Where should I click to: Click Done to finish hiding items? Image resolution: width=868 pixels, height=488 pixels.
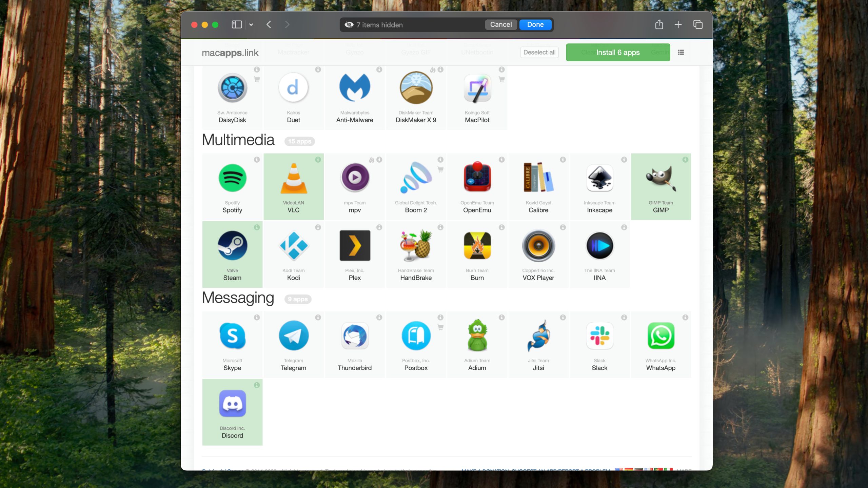[x=535, y=24]
